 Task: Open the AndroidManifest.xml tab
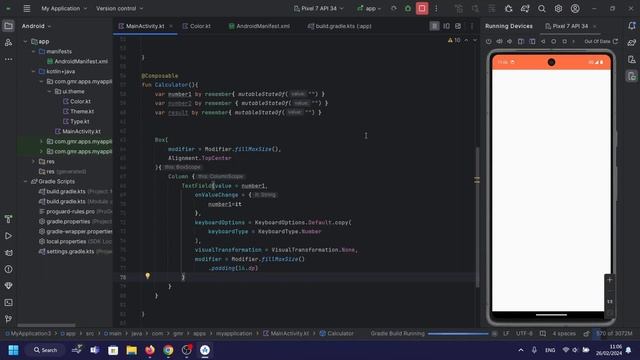click(x=260, y=26)
